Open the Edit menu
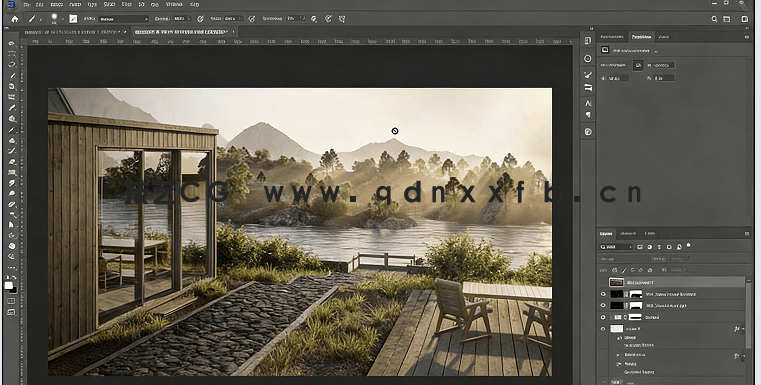 point(40,4)
